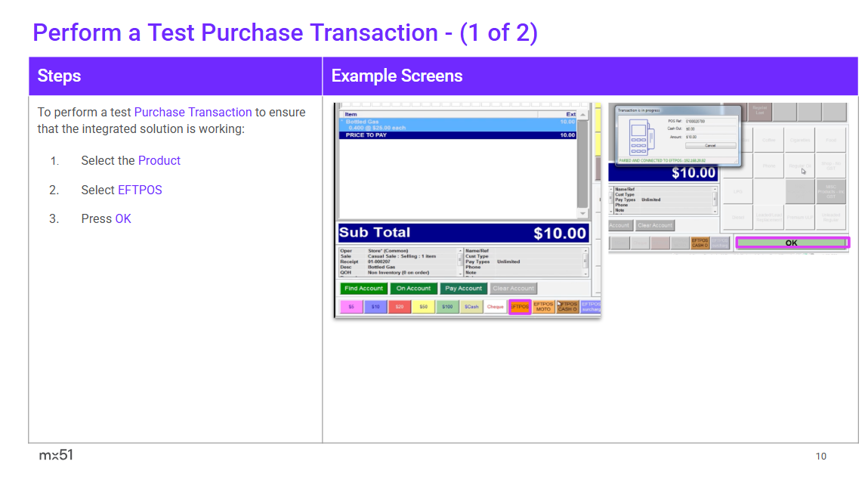This screenshot has width=868, height=486.
Task: Click the $Cash payment button
Action: coord(471,307)
